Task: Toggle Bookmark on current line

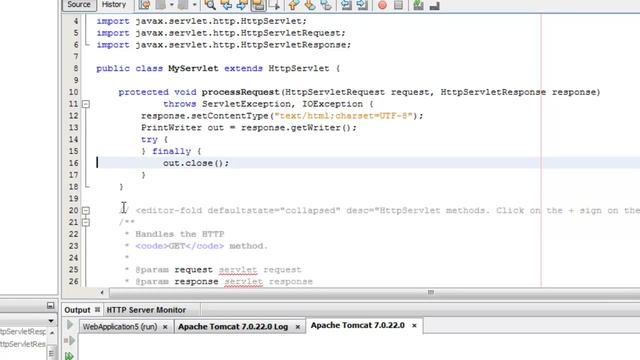Action: [x=326, y=5]
